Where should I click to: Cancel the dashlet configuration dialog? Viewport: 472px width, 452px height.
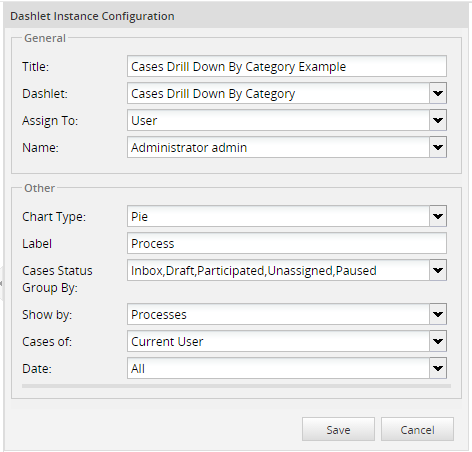[x=417, y=429]
